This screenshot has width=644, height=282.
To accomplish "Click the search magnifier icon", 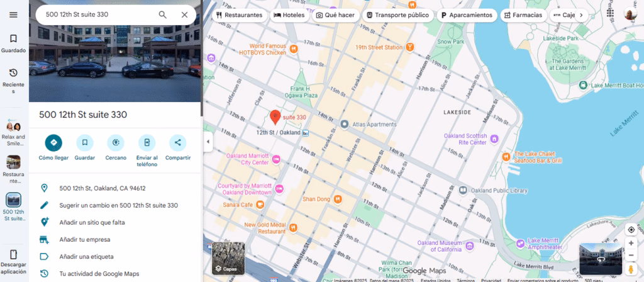I will pos(163,14).
